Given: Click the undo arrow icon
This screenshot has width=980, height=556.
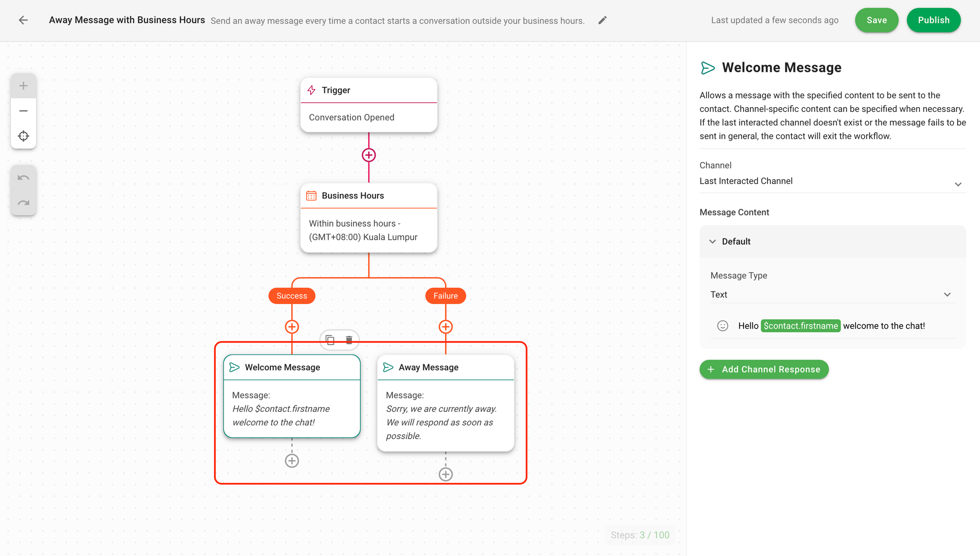Looking at the screenshot, I should [23, 178].
